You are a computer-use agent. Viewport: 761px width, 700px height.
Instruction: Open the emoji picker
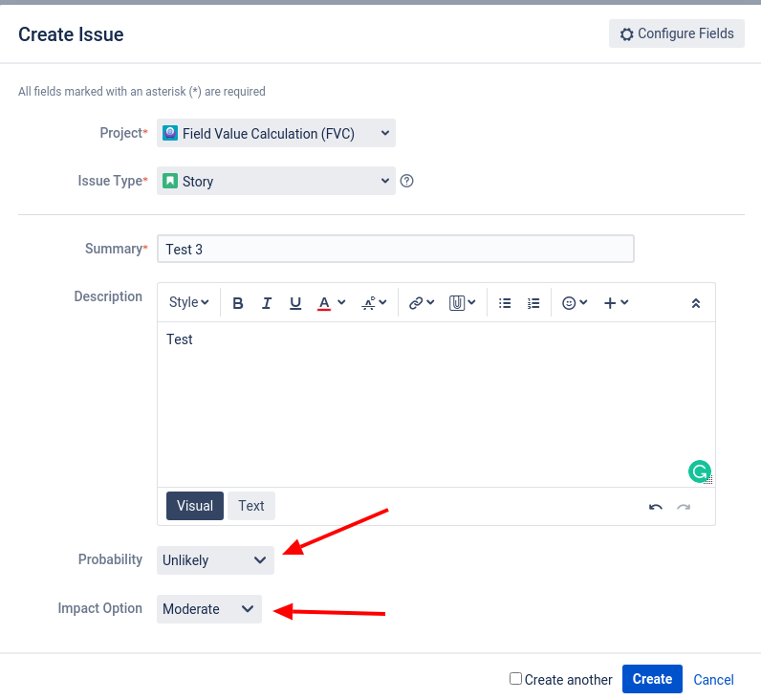click(575, 303)
